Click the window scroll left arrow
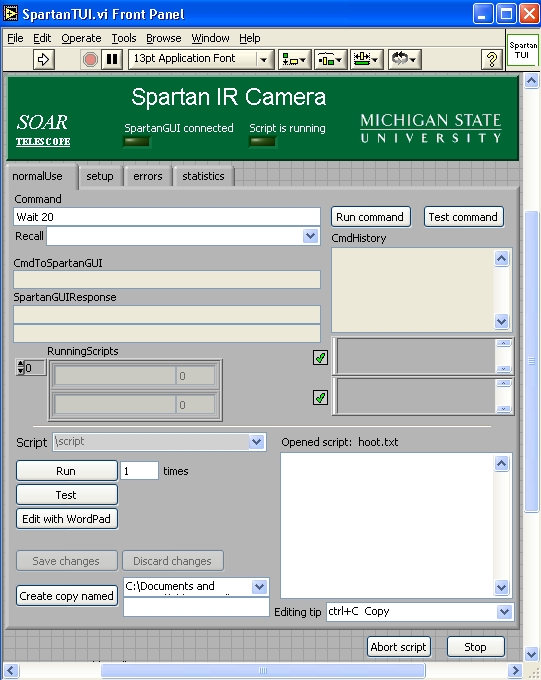Image resolution: width=541 pixels, height=680 pixels. (x=11, y=670)
